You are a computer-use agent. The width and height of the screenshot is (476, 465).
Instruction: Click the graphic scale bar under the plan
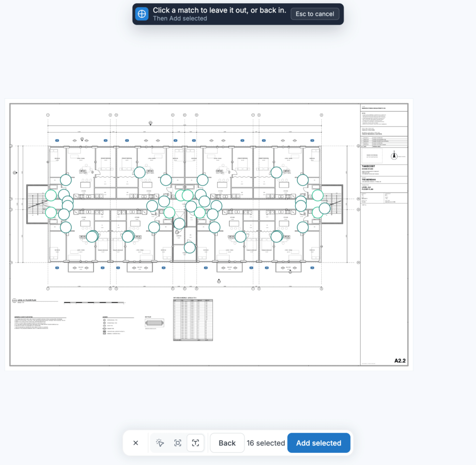(x=94, y=303)
